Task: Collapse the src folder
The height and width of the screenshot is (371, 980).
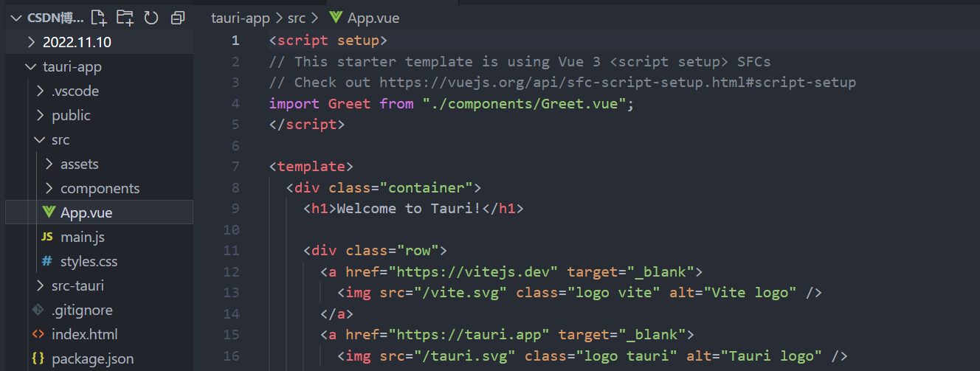Action: (40, 139)
